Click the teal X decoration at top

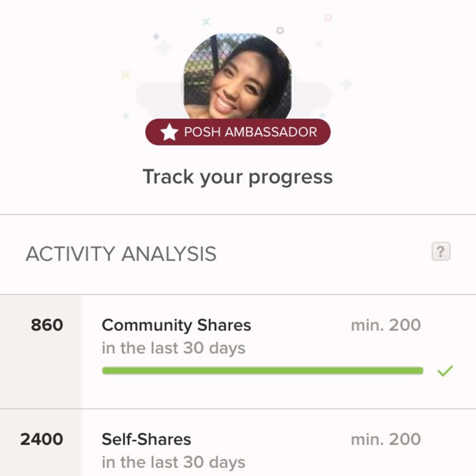[206, 21]
